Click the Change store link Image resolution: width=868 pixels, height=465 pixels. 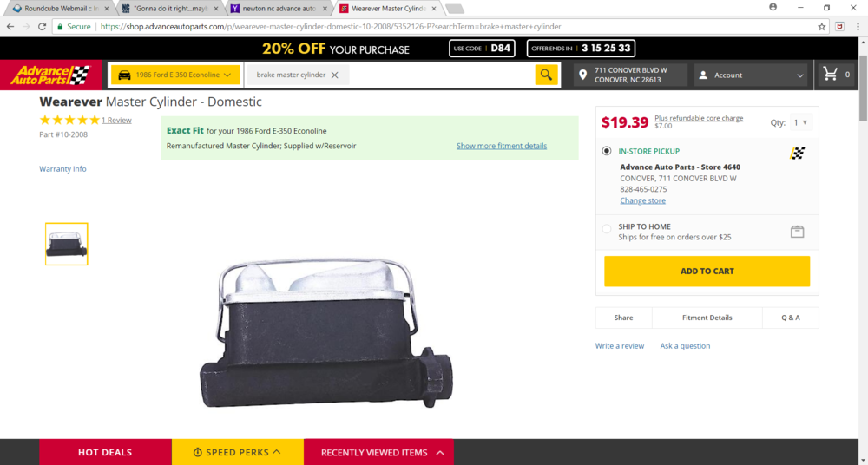(642, 200)
